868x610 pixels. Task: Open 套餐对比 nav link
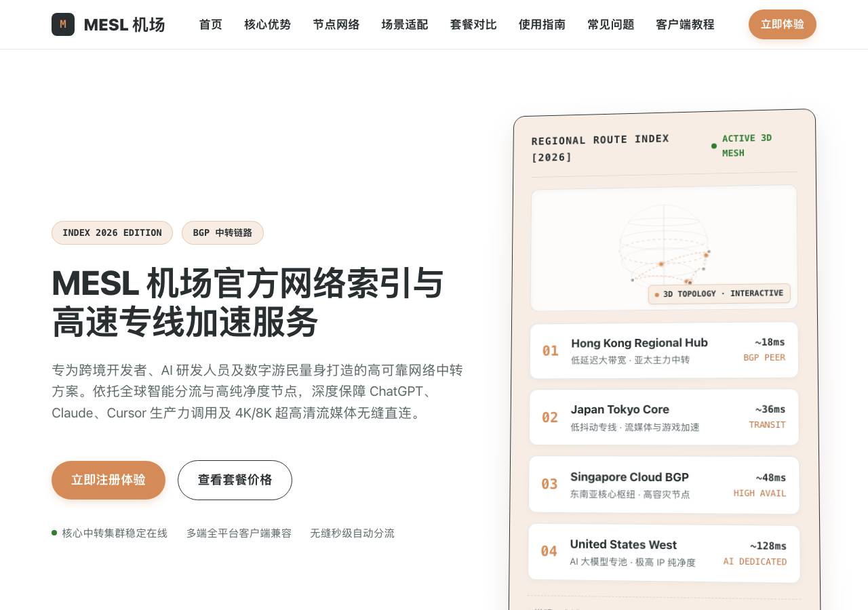click(473, 24)
